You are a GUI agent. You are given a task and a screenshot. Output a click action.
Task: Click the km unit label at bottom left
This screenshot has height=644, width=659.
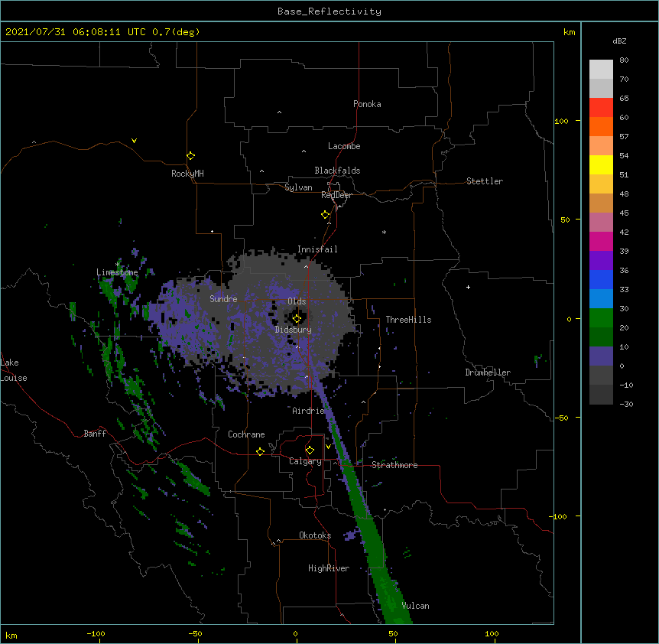click(11, 635)
